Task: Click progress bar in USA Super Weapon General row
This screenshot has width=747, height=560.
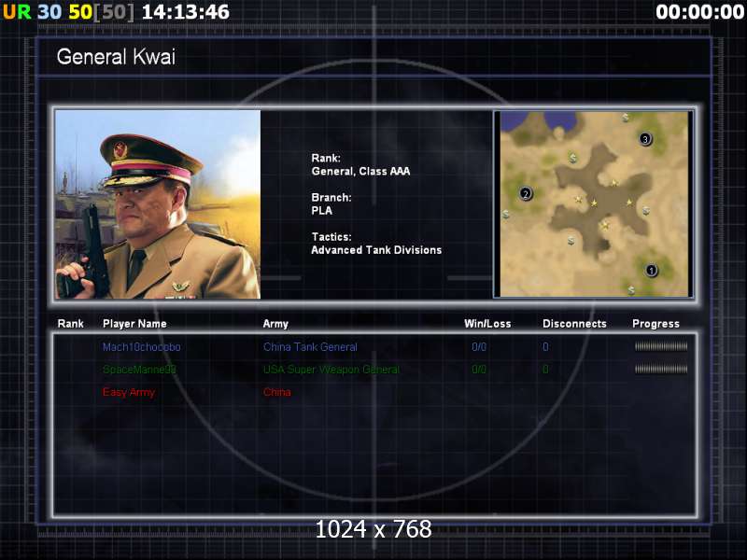Action: 661,369
